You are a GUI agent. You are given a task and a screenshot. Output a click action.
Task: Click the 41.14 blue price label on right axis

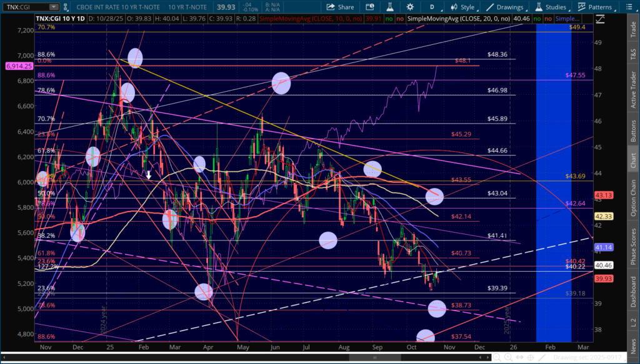point(604,247)
